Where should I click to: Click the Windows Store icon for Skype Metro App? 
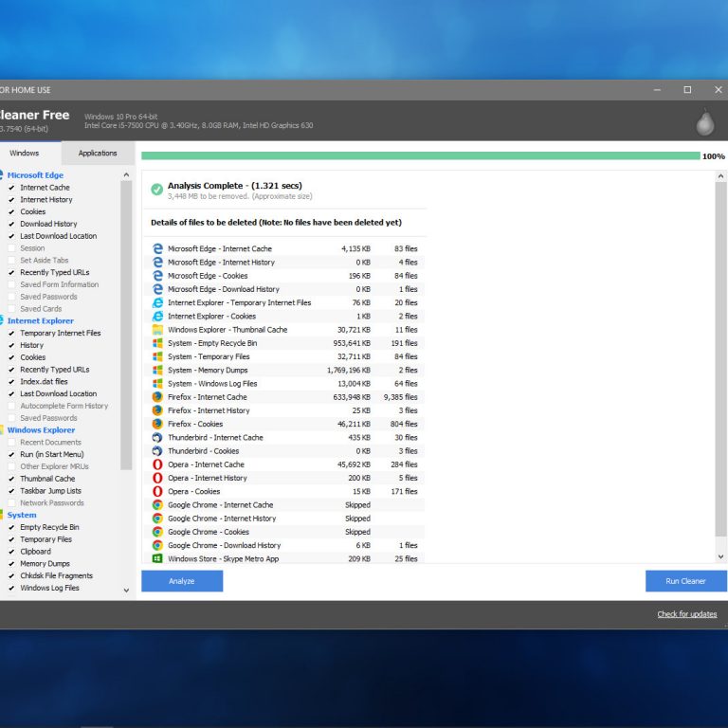pyautogui.click(x=157, y=558)
